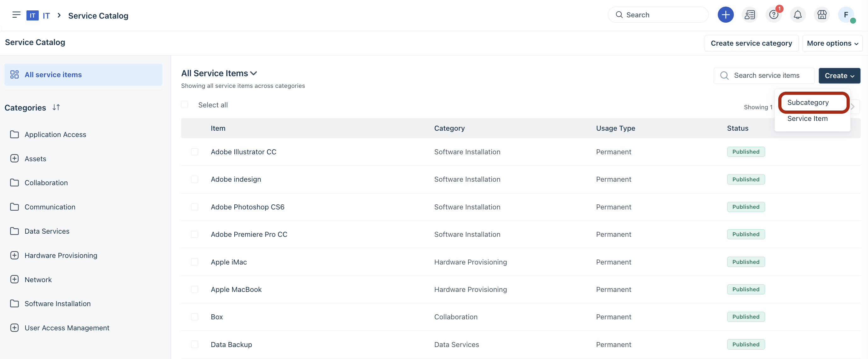Click the blue plus quick-add icon
The width and height of the screenshot is (868, 359).
point(725,15)
